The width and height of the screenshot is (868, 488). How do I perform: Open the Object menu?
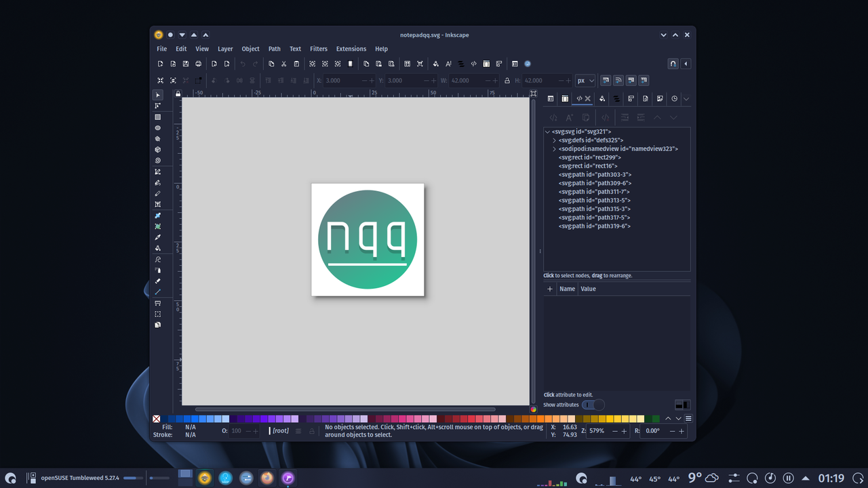point(250,49)
